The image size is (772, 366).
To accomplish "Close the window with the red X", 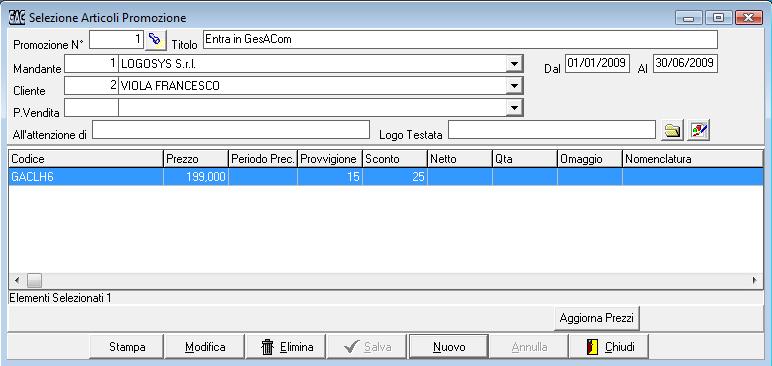I will (x=749, y=18).
